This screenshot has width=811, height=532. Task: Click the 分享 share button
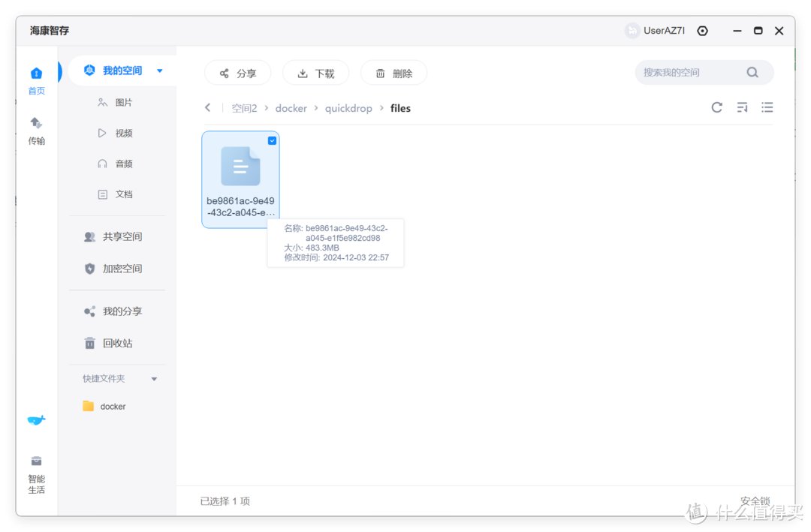point(237,73)
